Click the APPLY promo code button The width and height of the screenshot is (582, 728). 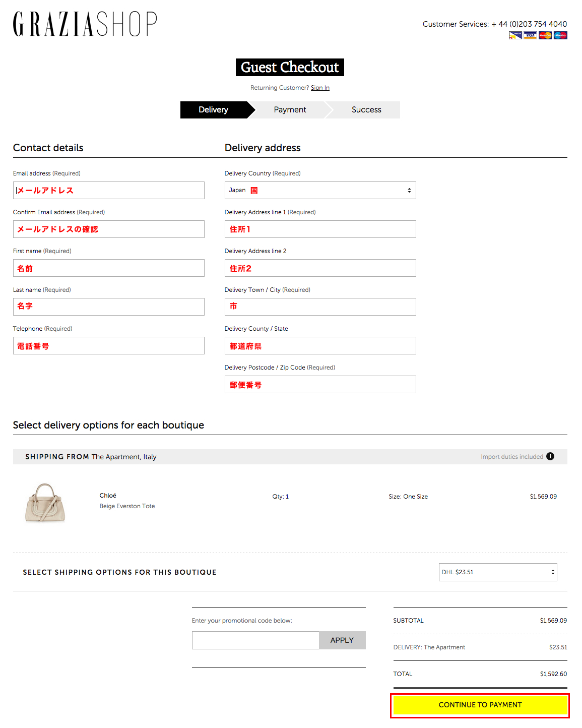click(x=342, y=640)
